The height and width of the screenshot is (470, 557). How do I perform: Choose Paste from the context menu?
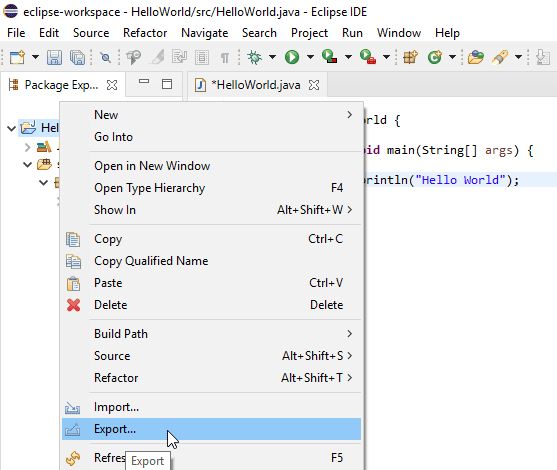[x=212, y=283]
